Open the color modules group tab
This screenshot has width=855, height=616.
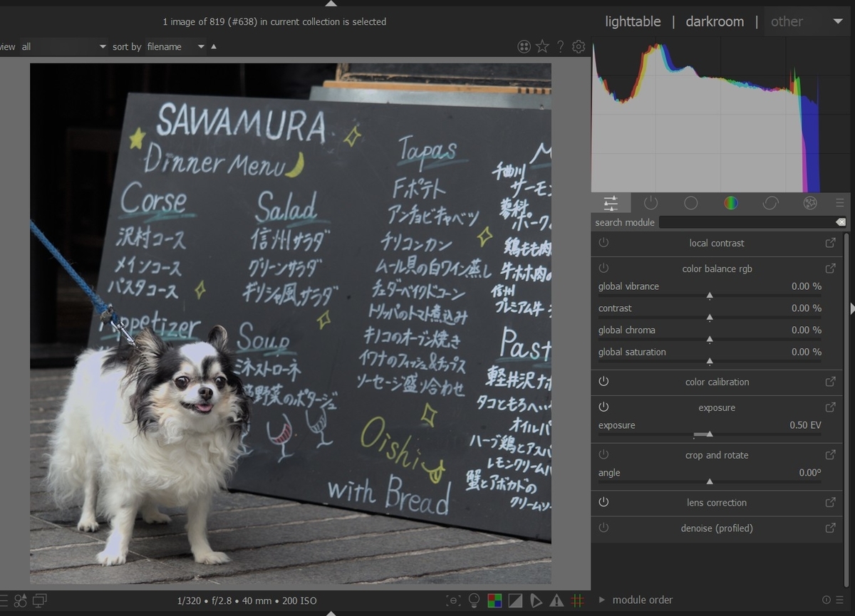tap(730, 203)
